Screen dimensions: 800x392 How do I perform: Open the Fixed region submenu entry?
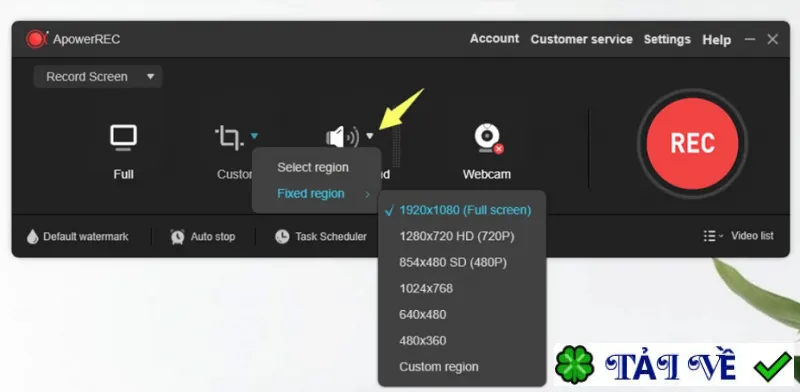pyautogui.click(x=317, y=193)
